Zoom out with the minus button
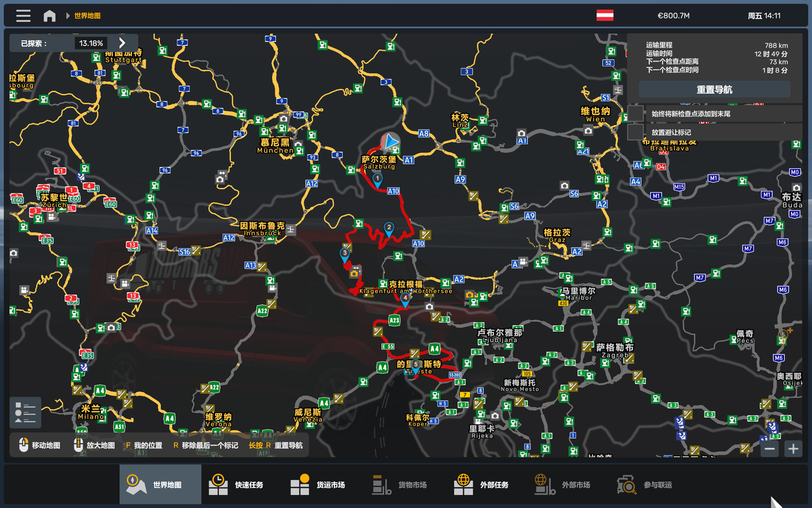812x508 pixels. (x=770, y=448)
